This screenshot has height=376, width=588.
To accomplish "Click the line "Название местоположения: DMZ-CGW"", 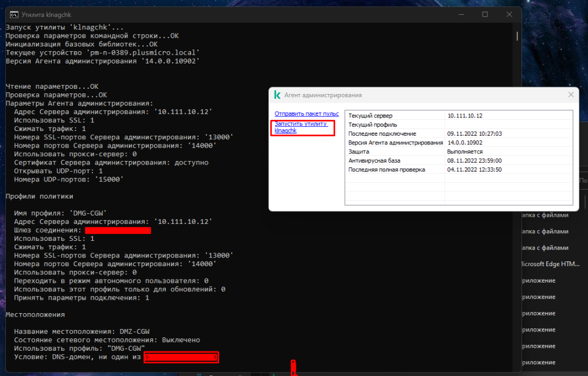I will click(81, 331).
